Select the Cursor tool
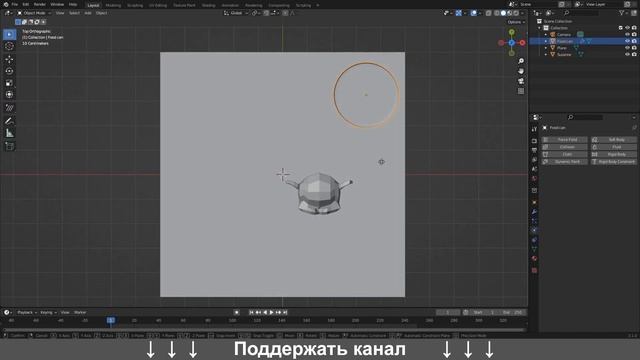The height and width of the screenshot is (360, 640). pyautogui.click(x=9, y=46)
